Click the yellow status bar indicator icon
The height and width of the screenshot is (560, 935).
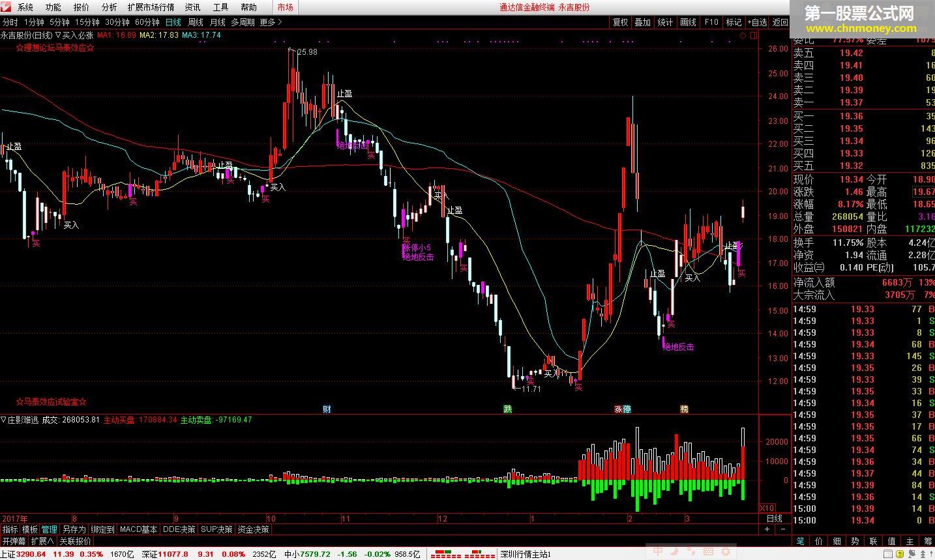tap(898, 554)
